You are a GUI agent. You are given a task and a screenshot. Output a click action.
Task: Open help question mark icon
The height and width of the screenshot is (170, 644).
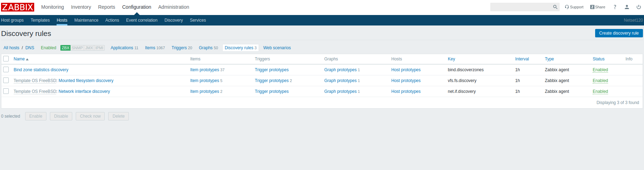615,7
